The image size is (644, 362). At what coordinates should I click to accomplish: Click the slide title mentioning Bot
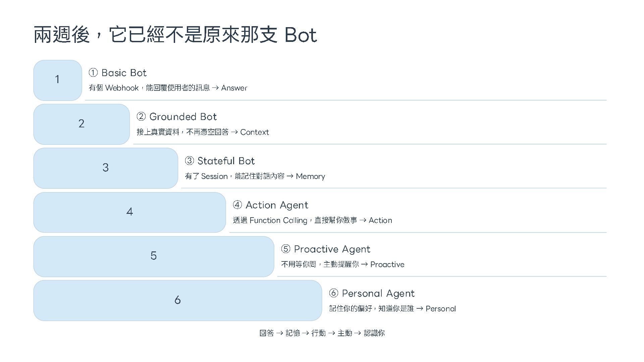click(x=175, y=35)
